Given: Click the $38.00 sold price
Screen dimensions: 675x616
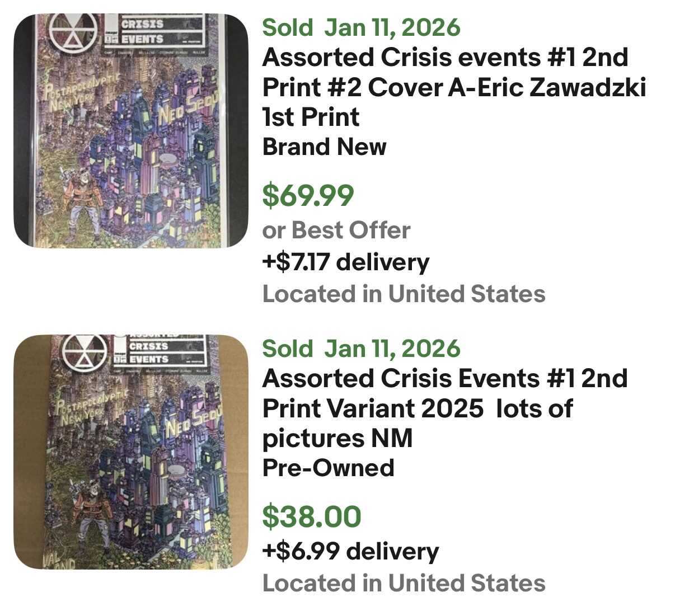Looking at the screenshot, I should tap(312, 516).
